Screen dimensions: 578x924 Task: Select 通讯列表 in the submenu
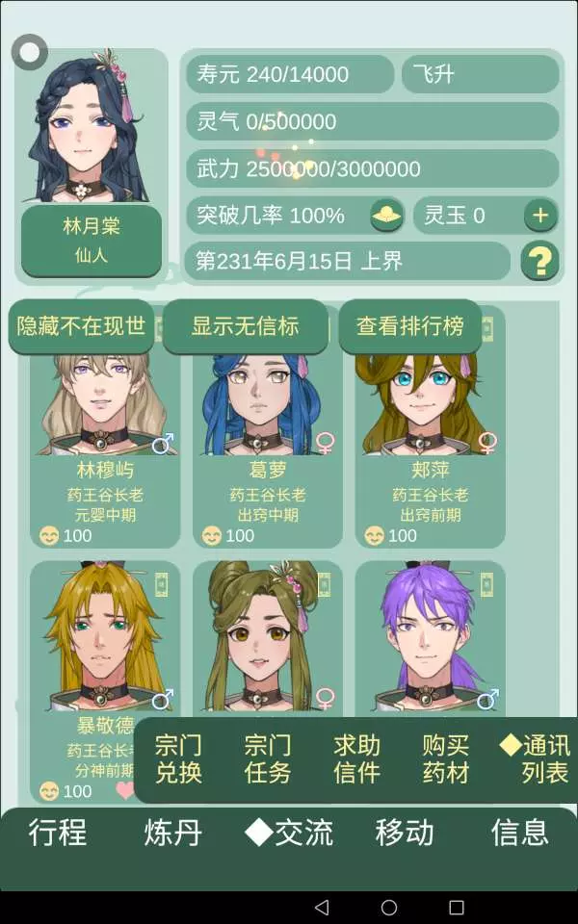[x=536, y=759]
